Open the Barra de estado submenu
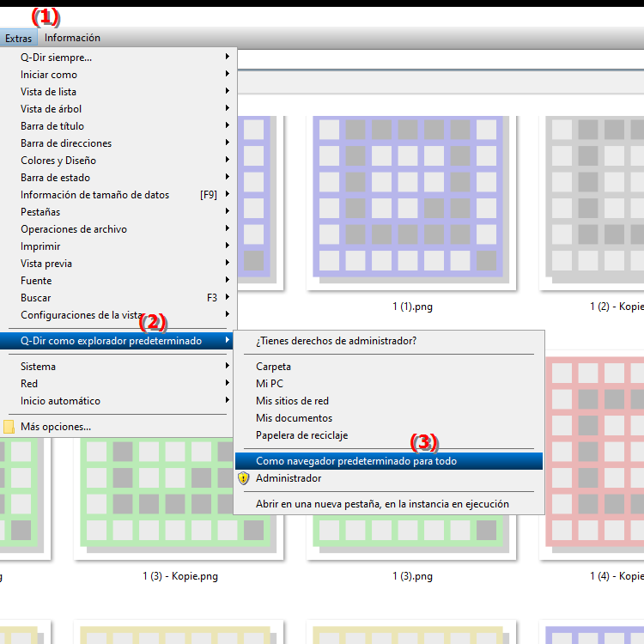Screen dimensions: 644x644 [118, 178]
